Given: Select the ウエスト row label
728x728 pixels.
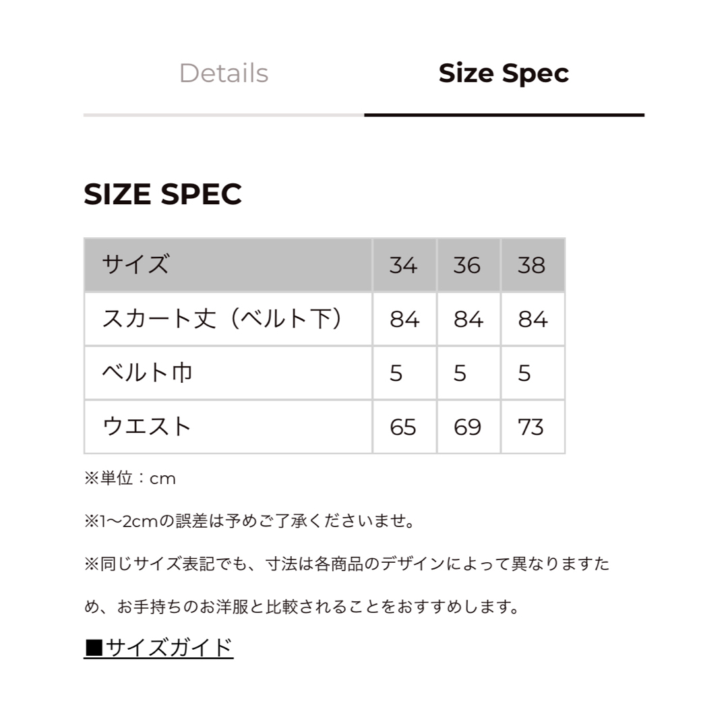Looking at the screenshot, I should coord(228,427).
